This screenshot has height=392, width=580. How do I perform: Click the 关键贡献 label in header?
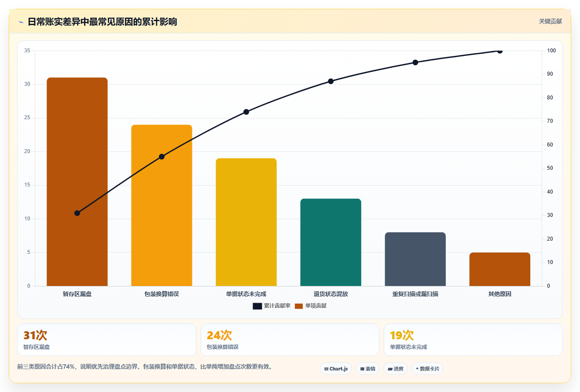[x=551, y=21]
